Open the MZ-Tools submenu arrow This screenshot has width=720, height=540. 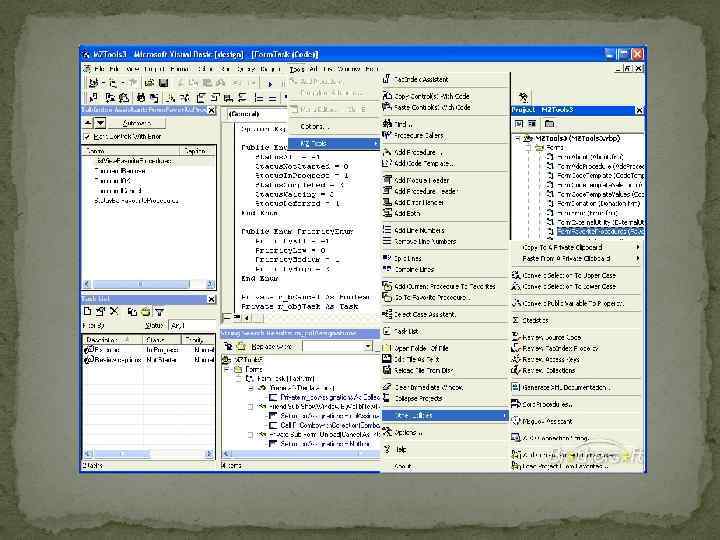coord(376,144)
